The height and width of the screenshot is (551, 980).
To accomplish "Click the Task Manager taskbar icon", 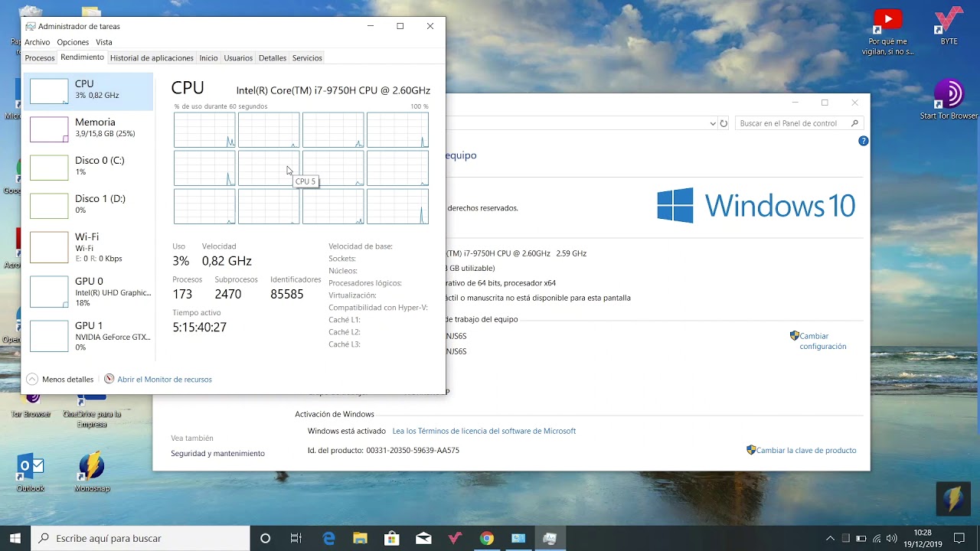I will 550,538.
